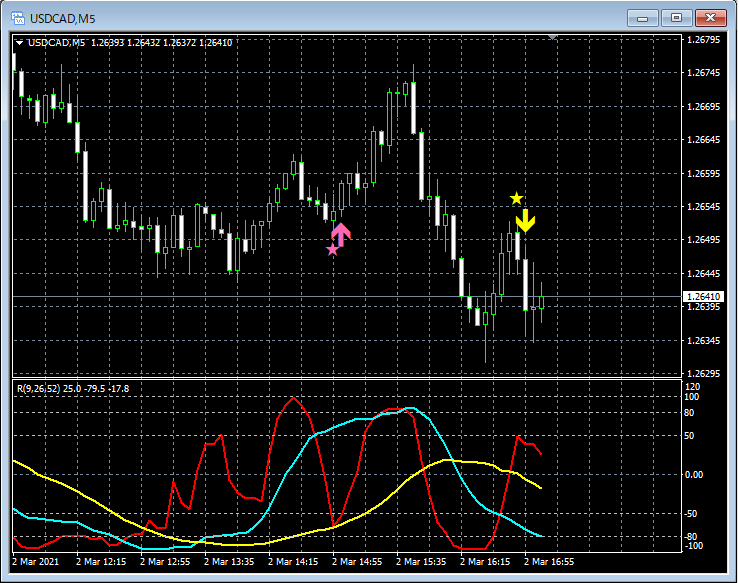Click the indicator scale value 100

(692, 397)
